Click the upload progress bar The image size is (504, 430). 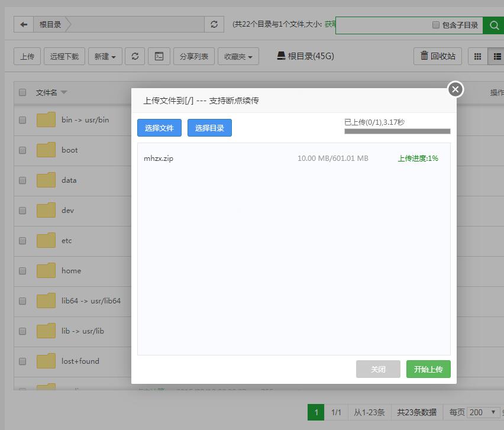pos(397,131)
